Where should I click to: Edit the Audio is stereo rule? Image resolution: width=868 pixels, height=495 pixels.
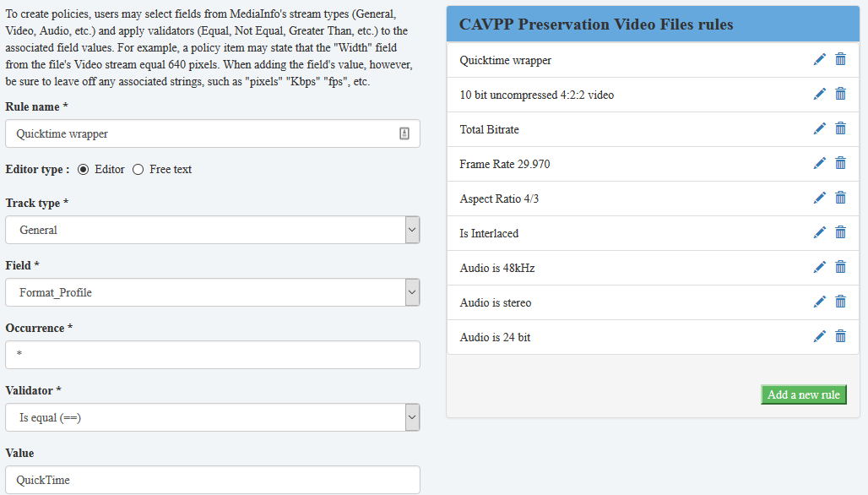pyautogui.click(x=819, y=302)
